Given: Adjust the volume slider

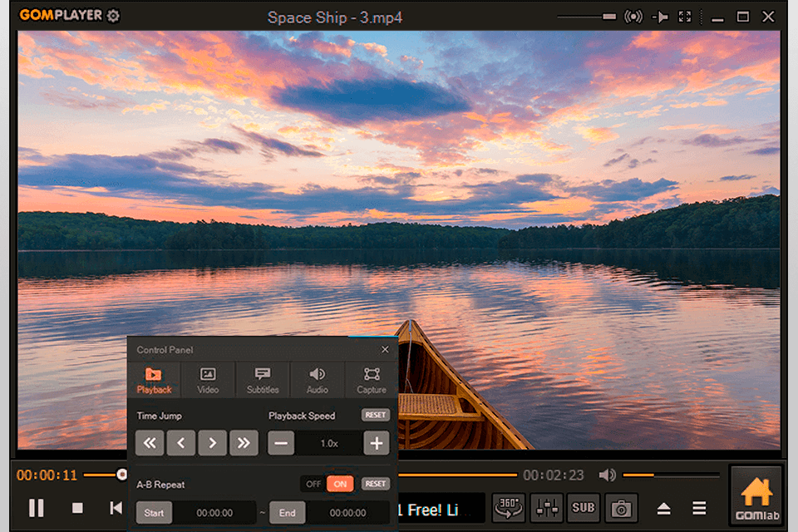Looking at the screenshot, I should click(672, 475).
